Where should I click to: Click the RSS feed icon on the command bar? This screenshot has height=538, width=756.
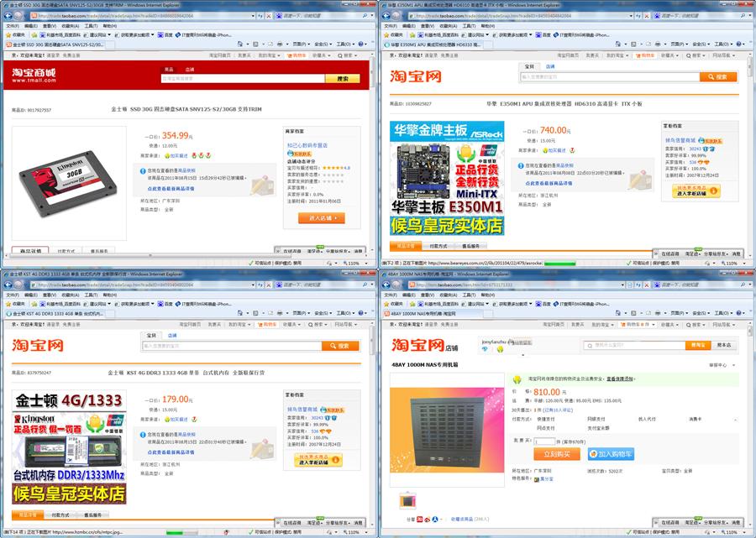[x=255, y=44]
